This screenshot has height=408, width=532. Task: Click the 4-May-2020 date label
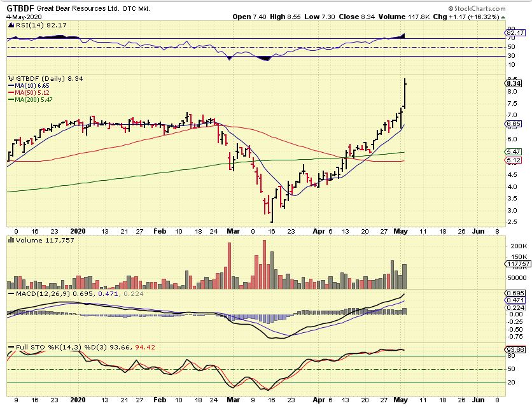point(24,17)
